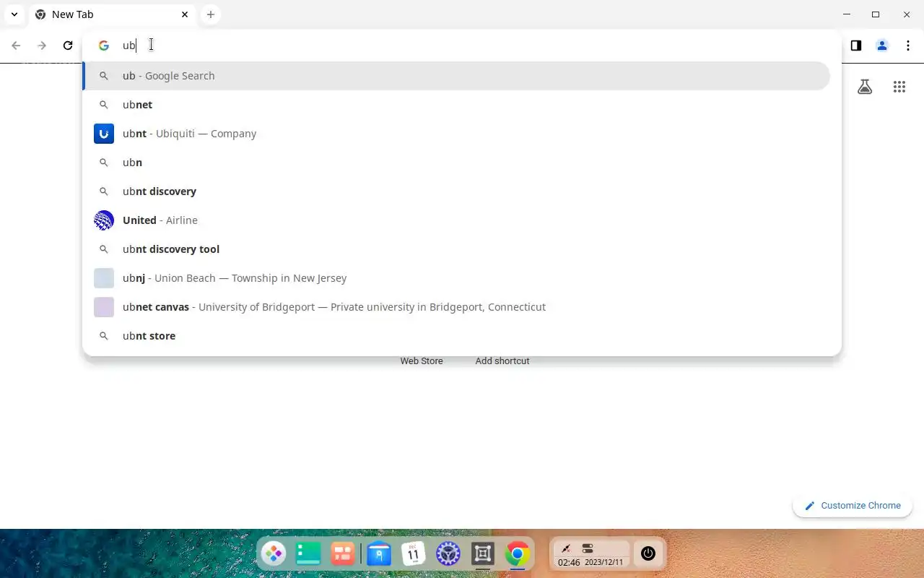
Task: Toggle the Chrome side panel icon
Action: pos(855,46)
